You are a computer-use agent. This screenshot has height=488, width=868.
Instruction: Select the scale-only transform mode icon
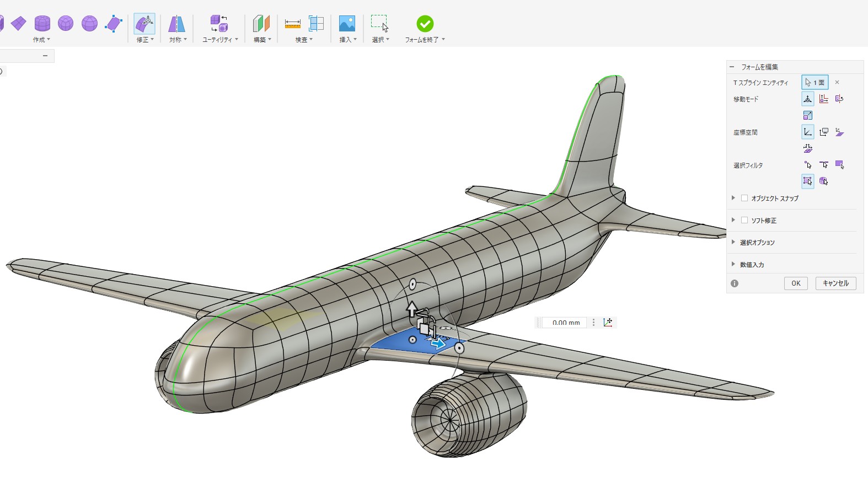pyautogui.click(x=807, y=115)
